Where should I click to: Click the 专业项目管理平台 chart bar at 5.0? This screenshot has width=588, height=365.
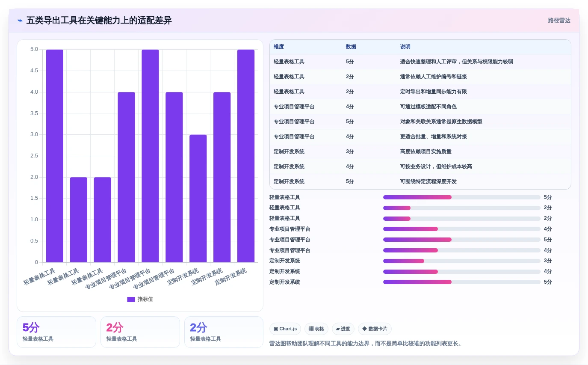[x=150, y=156]
